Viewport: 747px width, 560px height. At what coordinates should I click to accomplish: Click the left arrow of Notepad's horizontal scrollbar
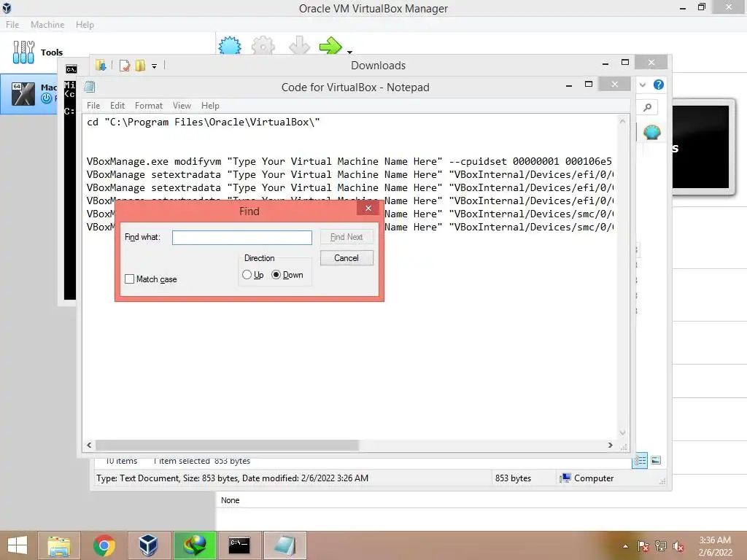[89, 446]
